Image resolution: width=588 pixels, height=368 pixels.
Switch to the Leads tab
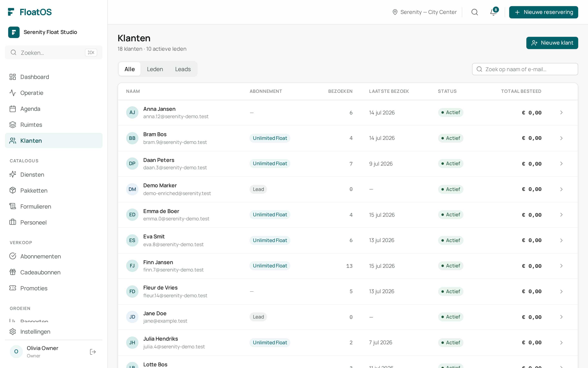coord(183,69)
